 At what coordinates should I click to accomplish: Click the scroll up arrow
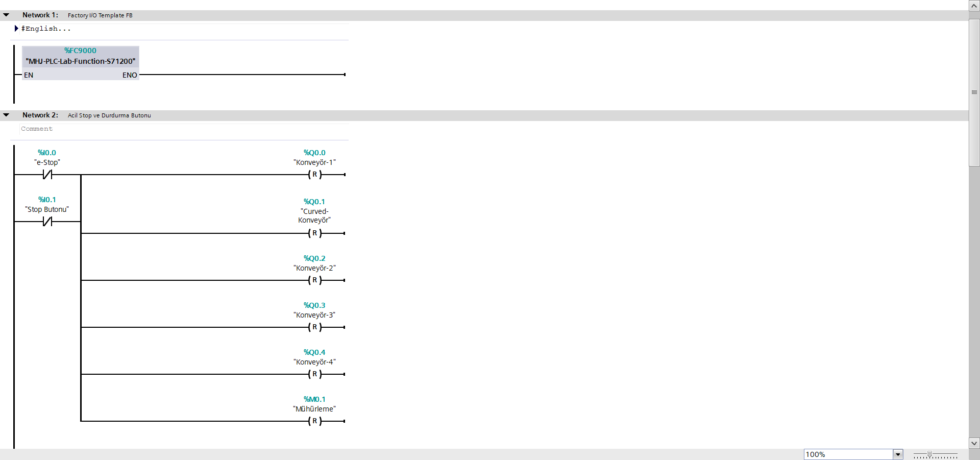coord(974,6)
